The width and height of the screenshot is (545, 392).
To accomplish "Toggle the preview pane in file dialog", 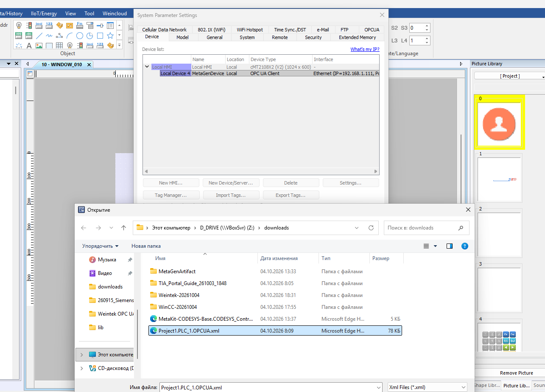I will (450, 246).
